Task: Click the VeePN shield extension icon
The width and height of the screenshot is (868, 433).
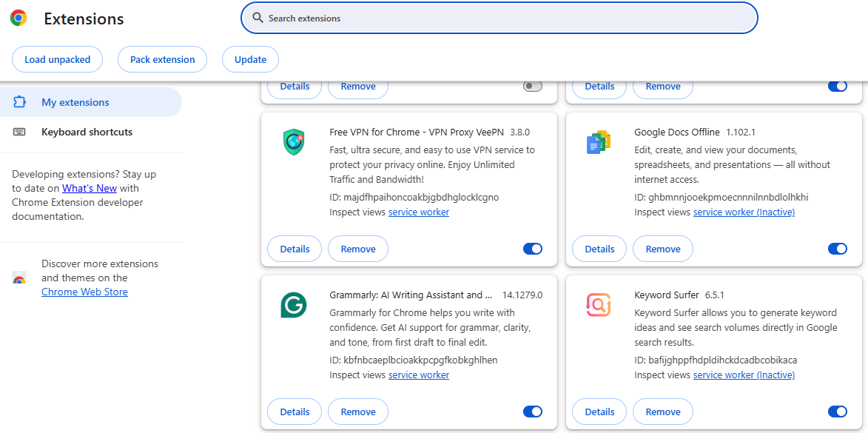Action: click(x=294, y=141)
